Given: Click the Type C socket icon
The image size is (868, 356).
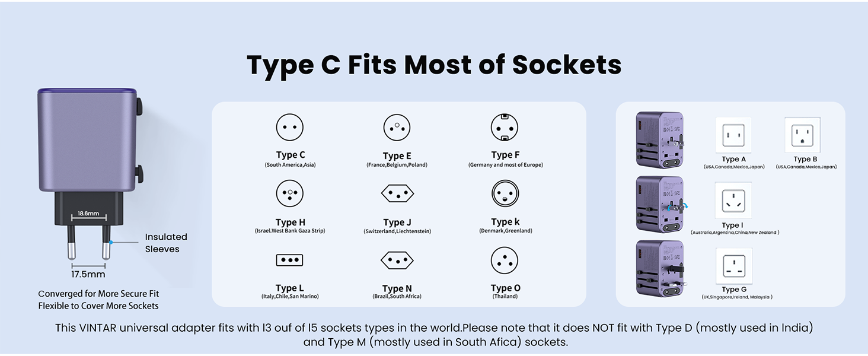Looking at the screenshot, I should tap(290, 128).
